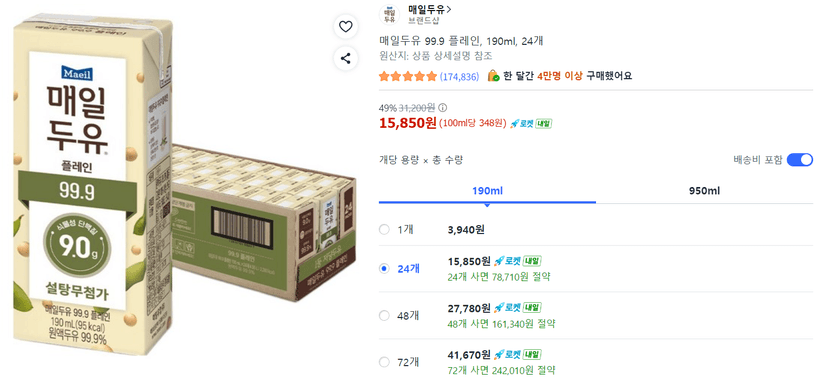
Task: Click the price info circle icon
Action: (x=443, y=108)
